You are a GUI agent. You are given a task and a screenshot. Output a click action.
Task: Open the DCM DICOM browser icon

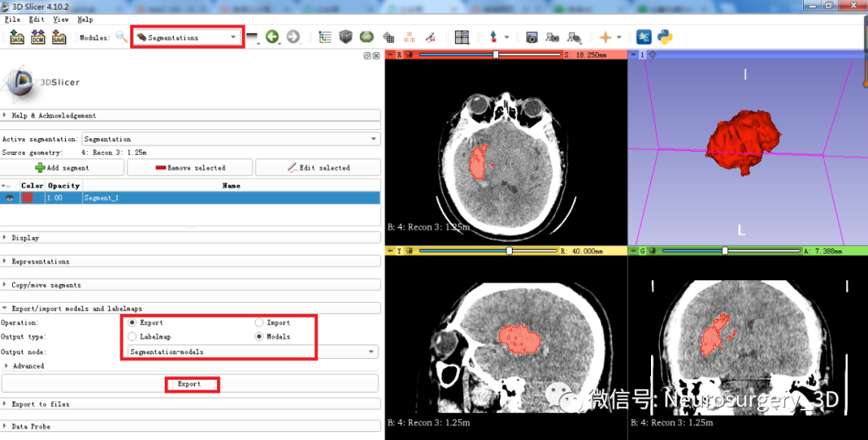coord(38,38)
